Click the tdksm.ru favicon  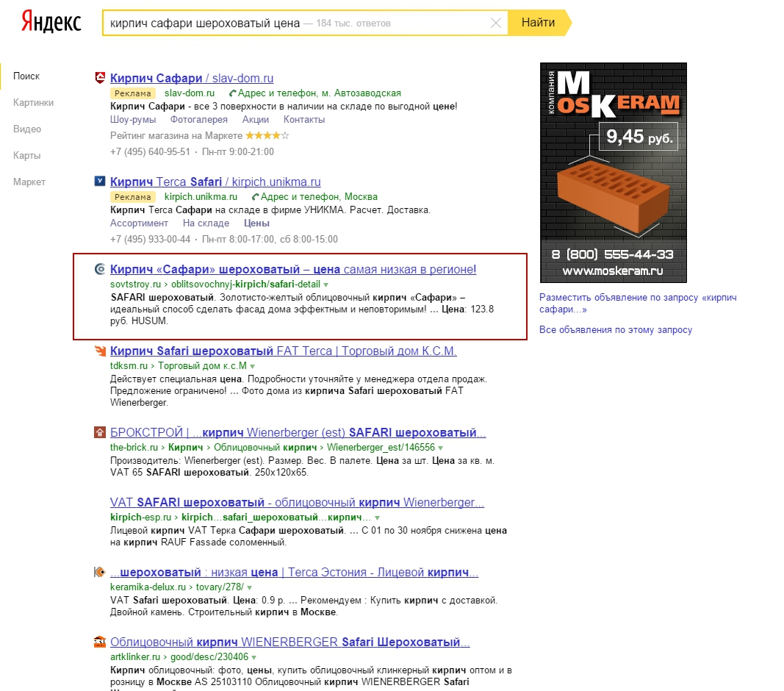[100, 351]
